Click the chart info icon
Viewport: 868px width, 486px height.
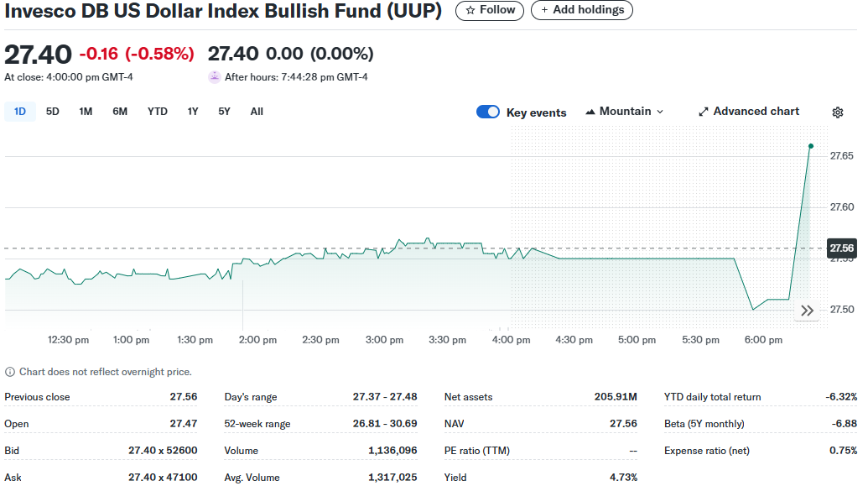[x=10, y=372]
